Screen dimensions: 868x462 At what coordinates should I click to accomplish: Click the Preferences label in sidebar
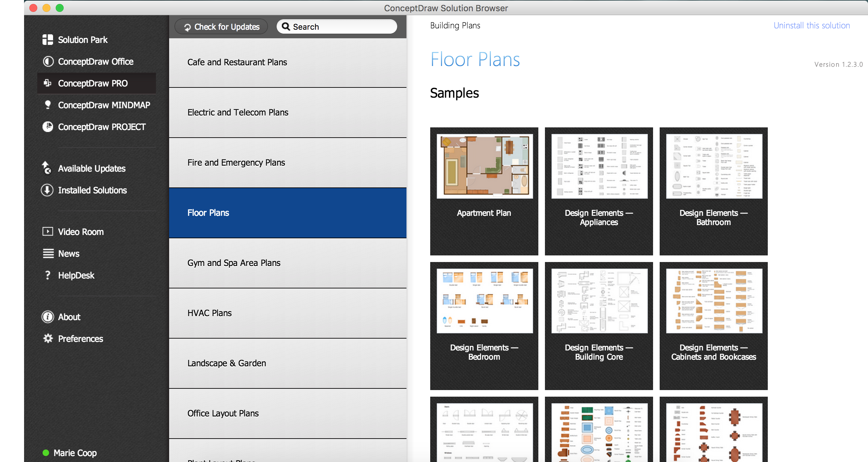(x=80, y=339)
